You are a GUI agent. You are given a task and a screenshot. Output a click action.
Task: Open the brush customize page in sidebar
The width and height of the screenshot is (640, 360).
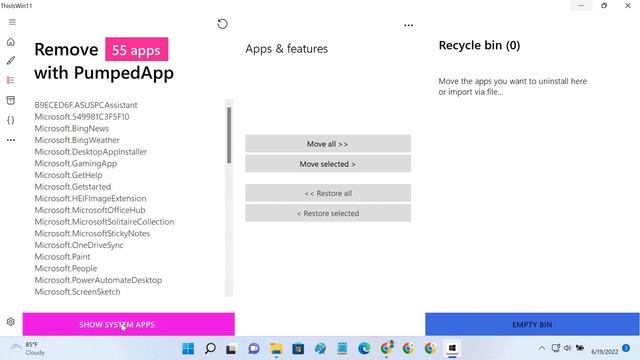tap(11, 61)
